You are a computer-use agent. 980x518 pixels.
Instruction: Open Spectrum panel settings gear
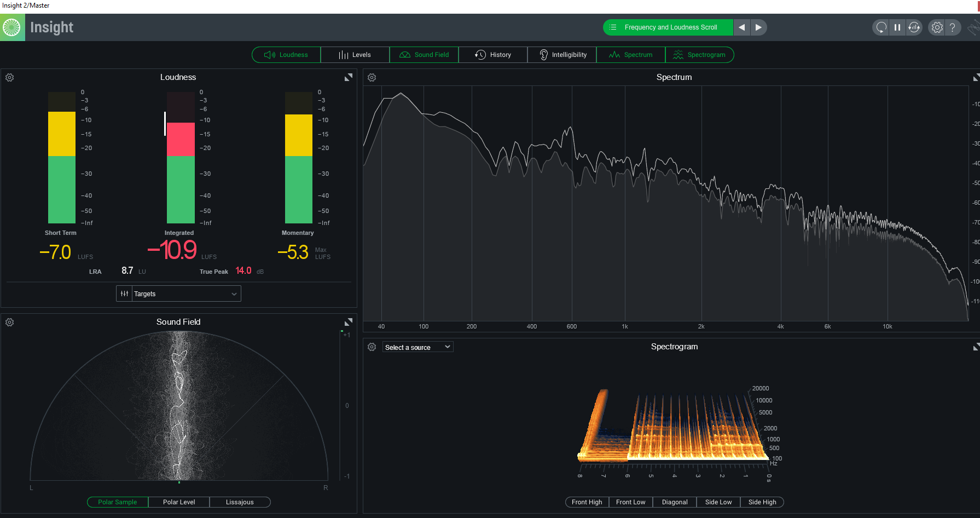click(x=372, y=78)
